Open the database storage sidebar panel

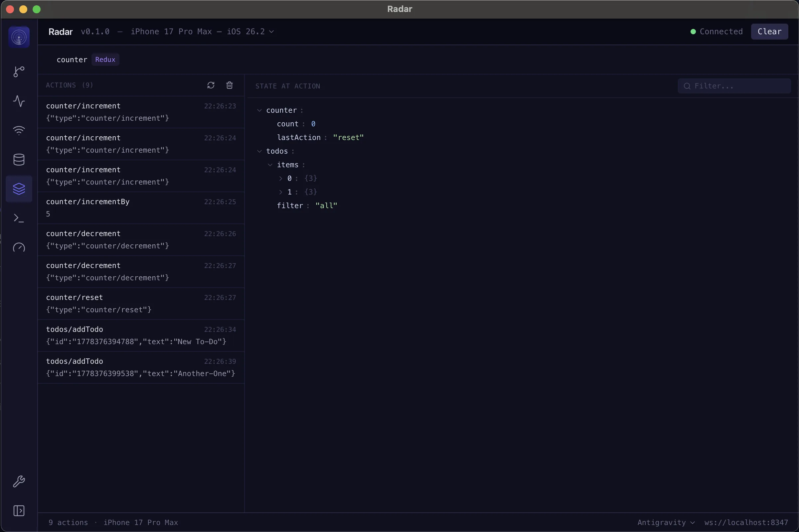pyautogui.click(x=19, y=160)
